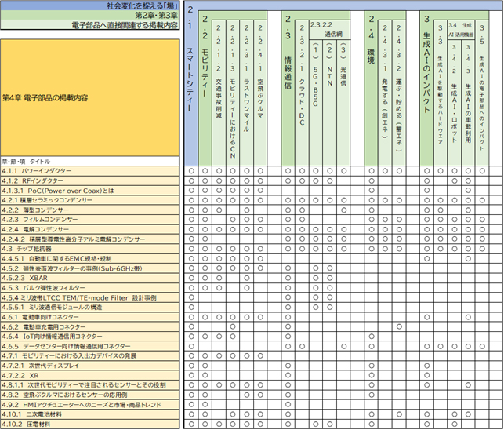Select 4.6.5 データセンター向け情報通信用コネクター

89,346
